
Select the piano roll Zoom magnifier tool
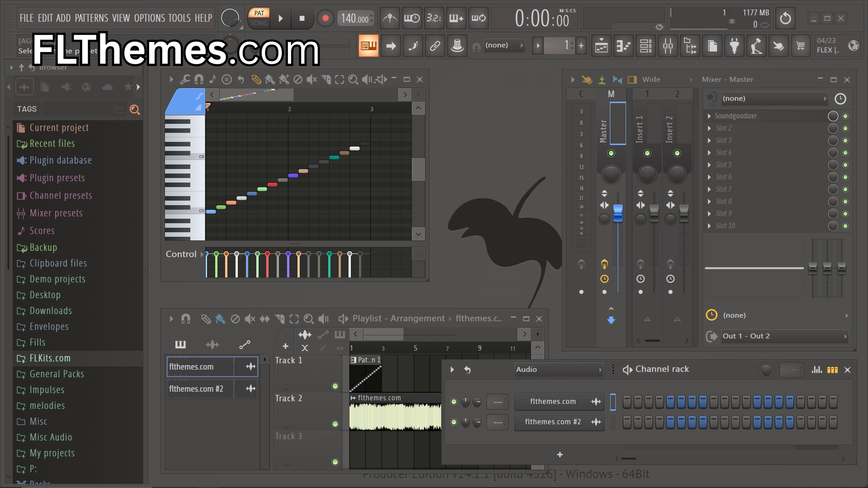(353, 80)
